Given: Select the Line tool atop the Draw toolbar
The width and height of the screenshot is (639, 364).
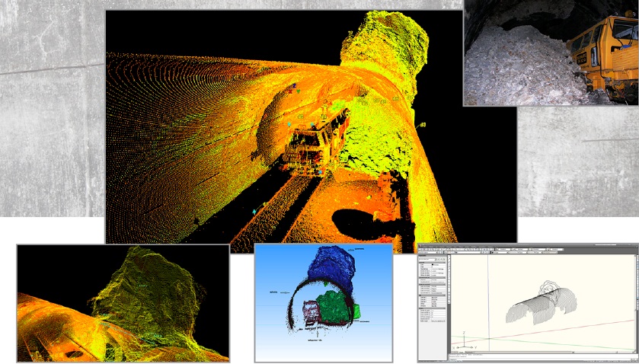Looking at the screenshot, I should click(450, 258).
